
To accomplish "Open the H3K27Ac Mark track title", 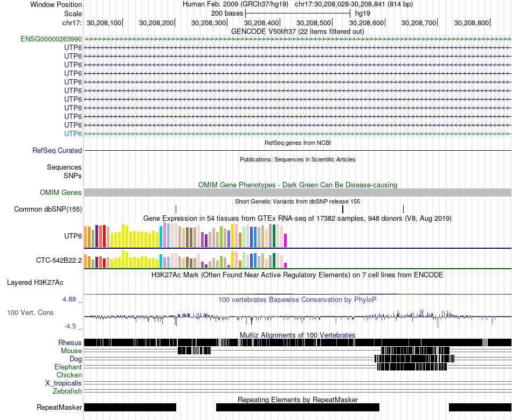I will coord(297,275).
